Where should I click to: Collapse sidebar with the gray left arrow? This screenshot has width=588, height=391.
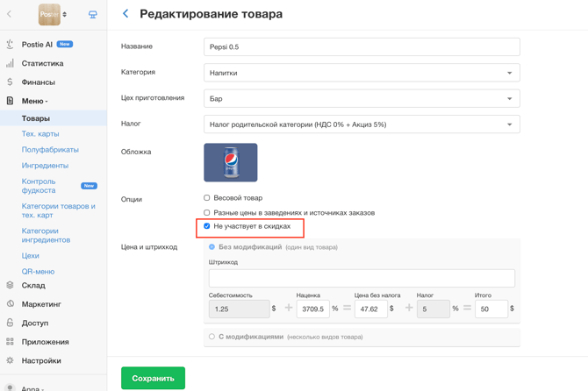pos(9,14)
